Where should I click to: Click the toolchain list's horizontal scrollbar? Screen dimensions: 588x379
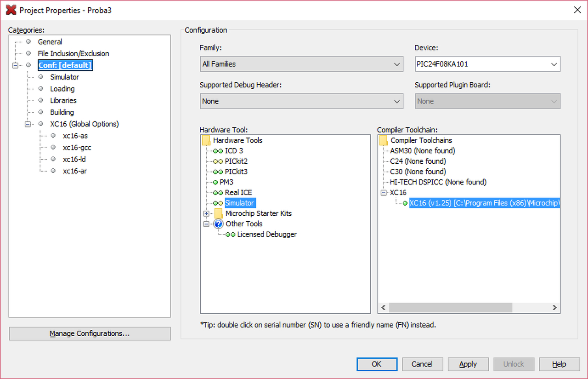coord(450,307)
